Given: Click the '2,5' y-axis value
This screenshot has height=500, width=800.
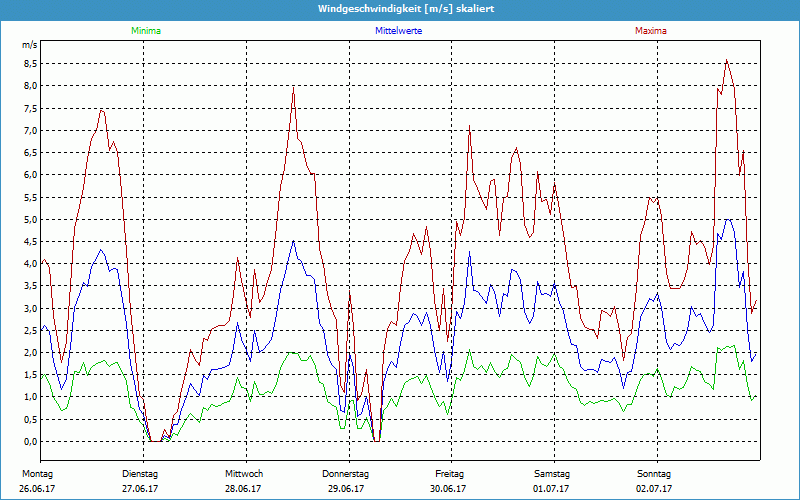Looking at the screenshot, I should (30, 331).
